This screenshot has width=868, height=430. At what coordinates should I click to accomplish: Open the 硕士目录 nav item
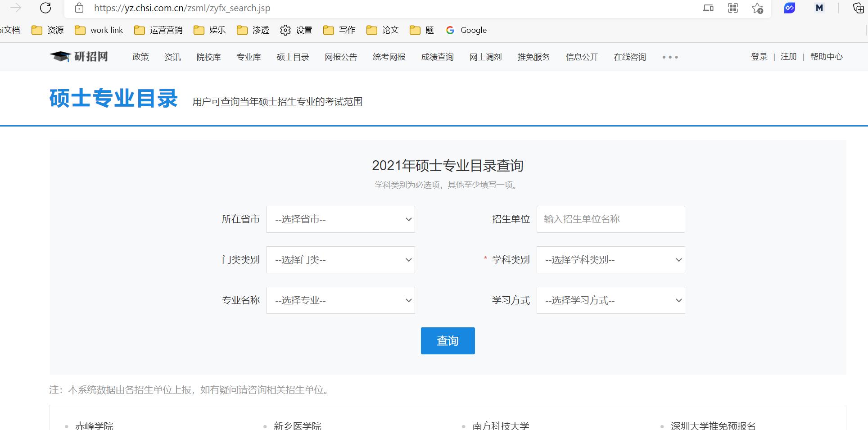pyautogui.click(x=293, y=57)
